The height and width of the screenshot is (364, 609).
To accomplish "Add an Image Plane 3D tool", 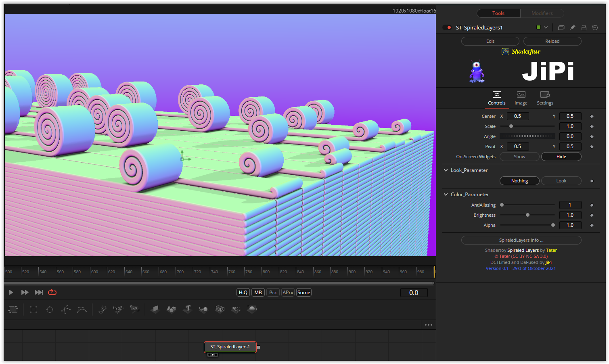I will pos(155,310).
